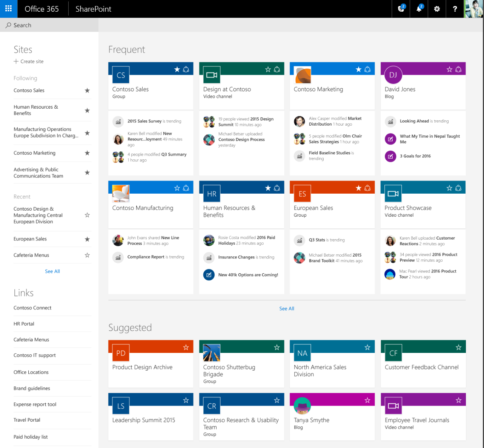Toggle follow star on Product Showcase card
The height and width of the screenshot is (448, 484).
click(x=449, y=188)
